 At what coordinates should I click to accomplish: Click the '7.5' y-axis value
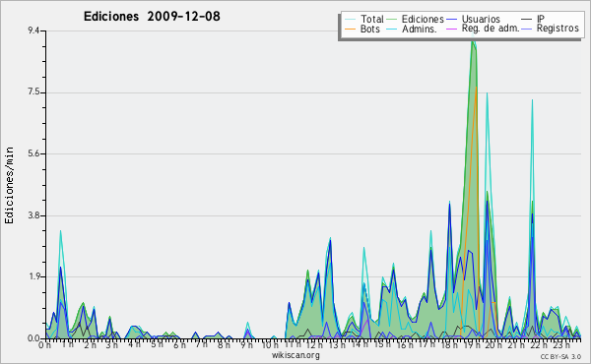(33, 92)
